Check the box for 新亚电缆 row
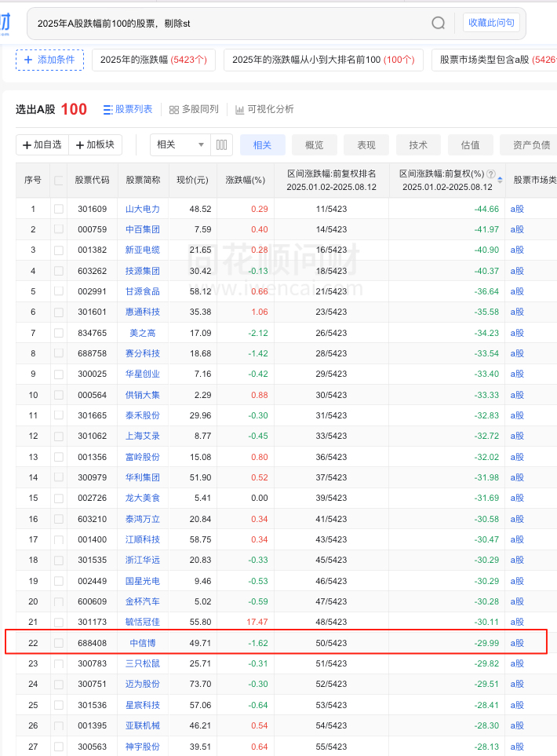Screen dimensions: 557x756 pos(59,250)
